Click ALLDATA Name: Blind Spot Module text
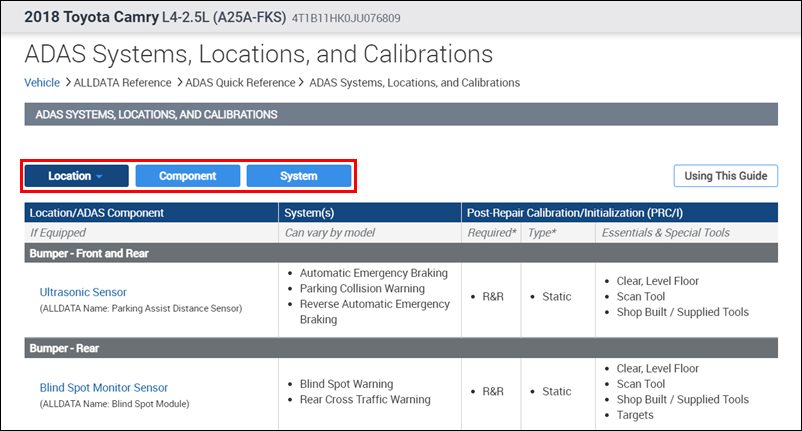The width and height of the screenshot is (802, 431). 115,404
